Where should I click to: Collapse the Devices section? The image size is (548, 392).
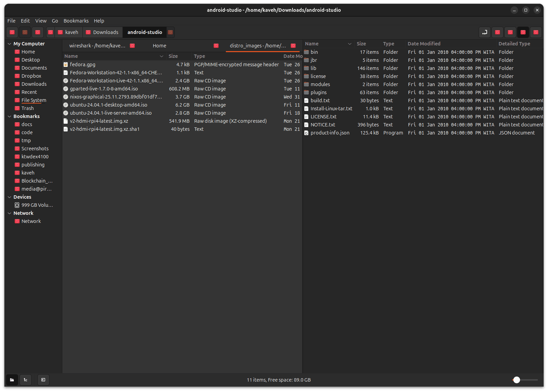9,197
